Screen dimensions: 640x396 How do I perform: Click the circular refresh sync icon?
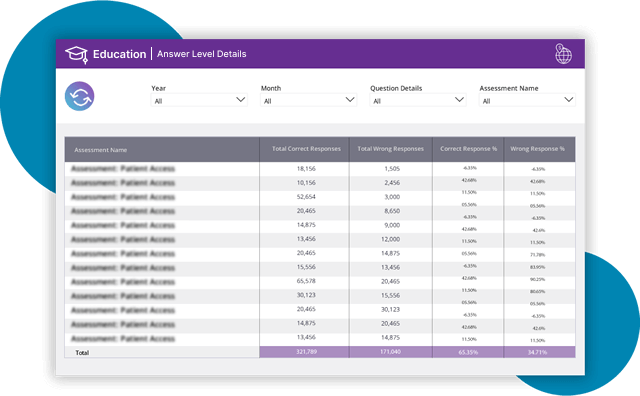pos(80,96)
